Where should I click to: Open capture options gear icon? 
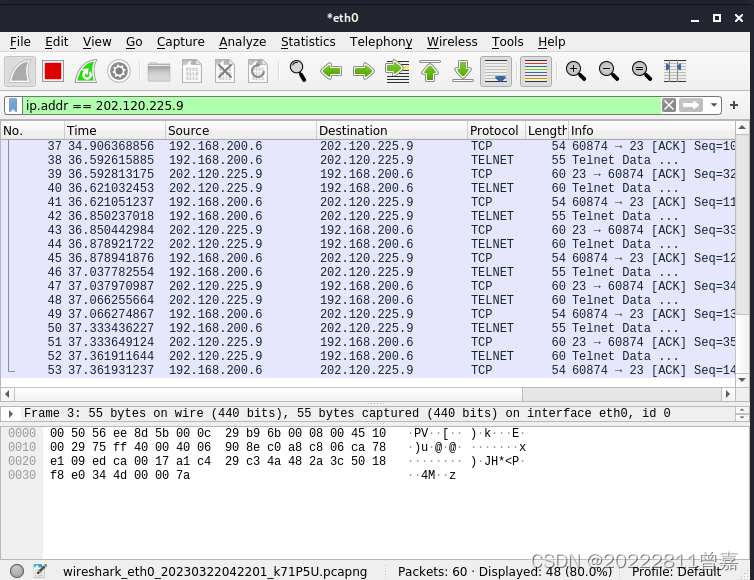pos(119,71)
